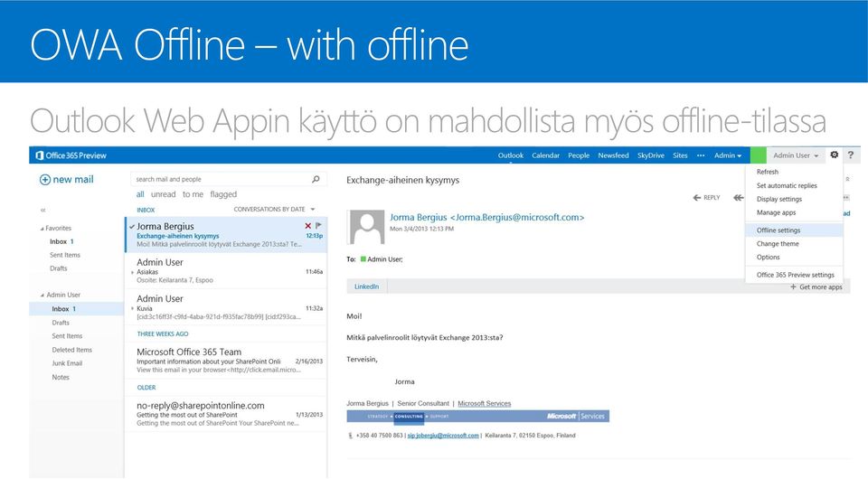Open Microsoft Office 365 Team message

point(226,361)
